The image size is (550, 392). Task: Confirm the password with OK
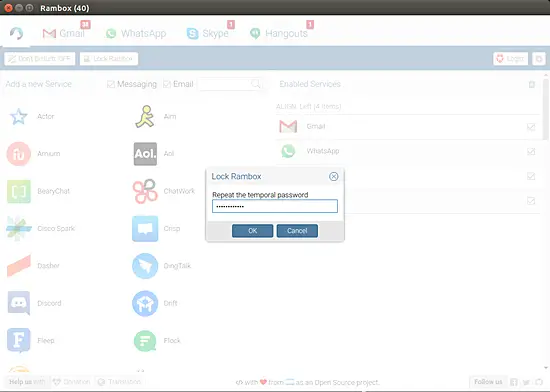[x=252, y=231]
